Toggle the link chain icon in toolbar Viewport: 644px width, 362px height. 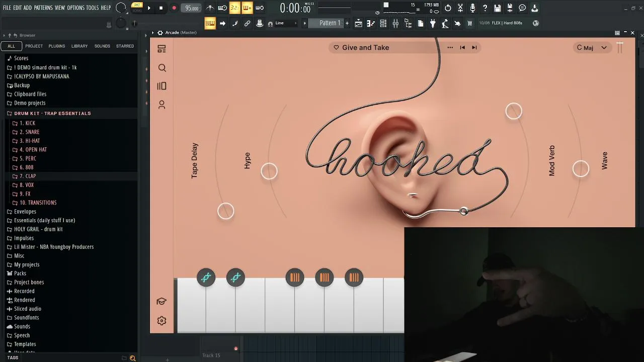247,23
